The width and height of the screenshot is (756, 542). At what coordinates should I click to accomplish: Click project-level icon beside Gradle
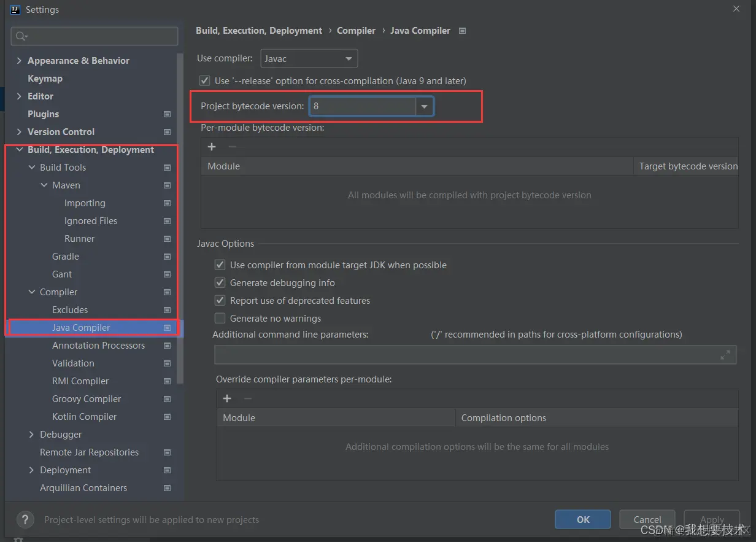click(167, 257)
